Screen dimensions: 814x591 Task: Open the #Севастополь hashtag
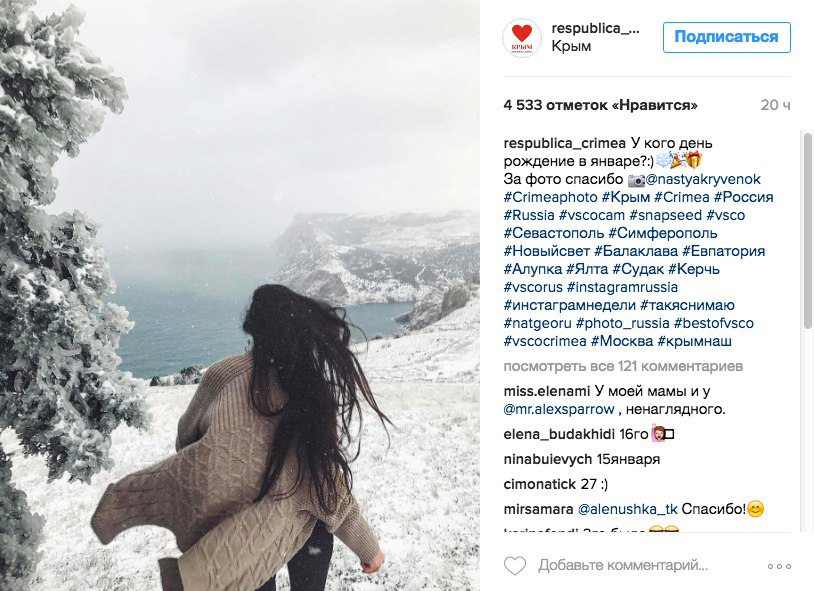pos(554,233)
